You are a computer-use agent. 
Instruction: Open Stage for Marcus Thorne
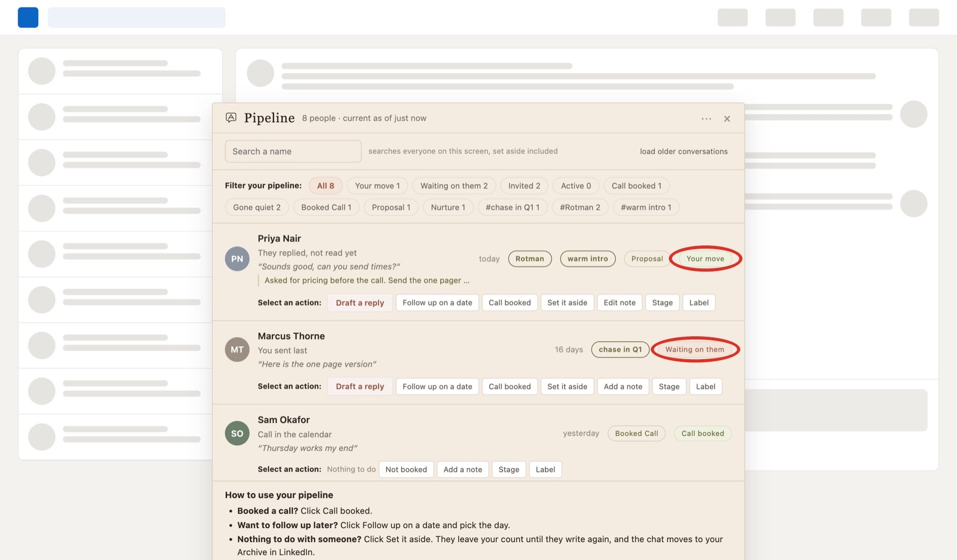click(669, 386)
